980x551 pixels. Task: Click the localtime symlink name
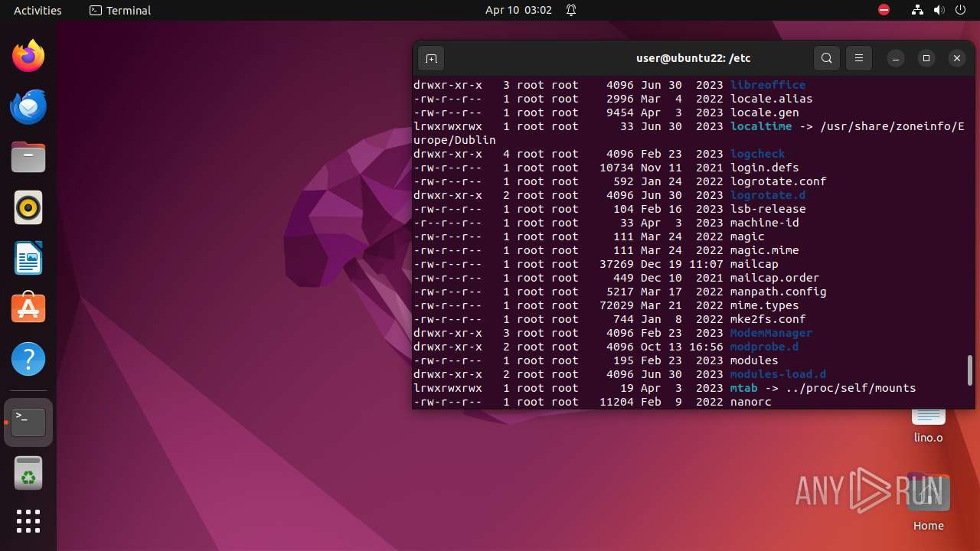coord(761,126)
